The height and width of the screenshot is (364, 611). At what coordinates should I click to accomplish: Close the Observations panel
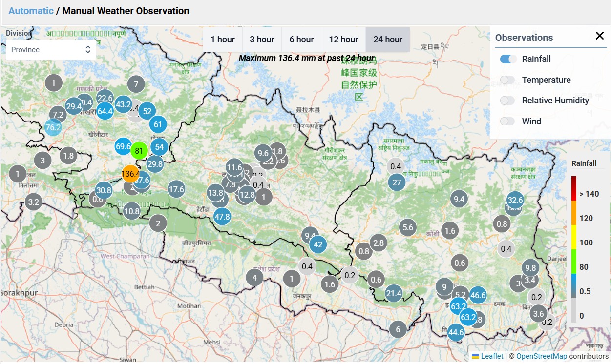point(600,36)
